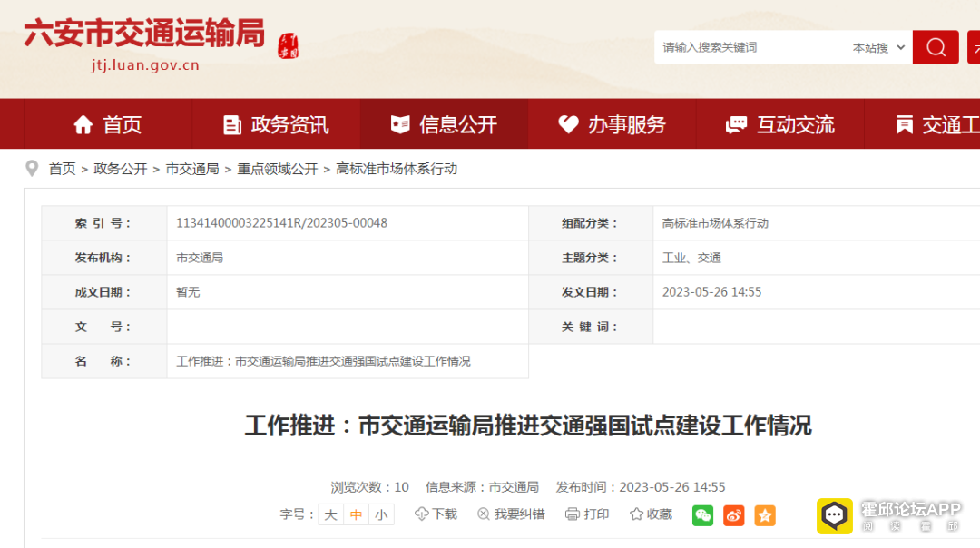
Task: Go to 首页 in the breadcrumb
Action: pyautogui.click(x=62, y=169)
